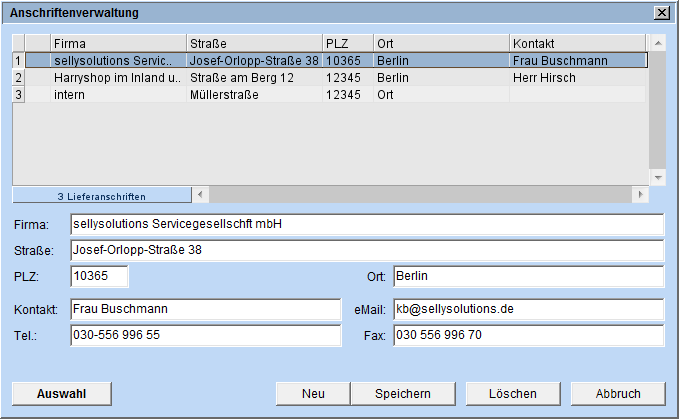The image size is (679, 419).
Task: Sort by the Firma column header
Action: click(x=119, y=43)
